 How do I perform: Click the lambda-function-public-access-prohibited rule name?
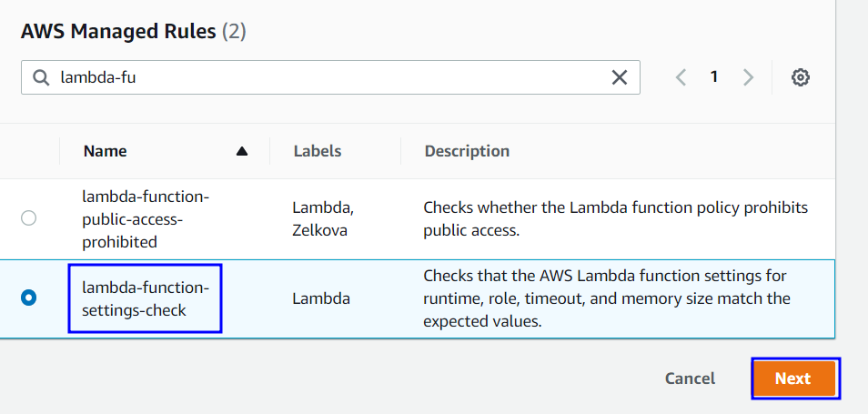(x=146, y=218)
